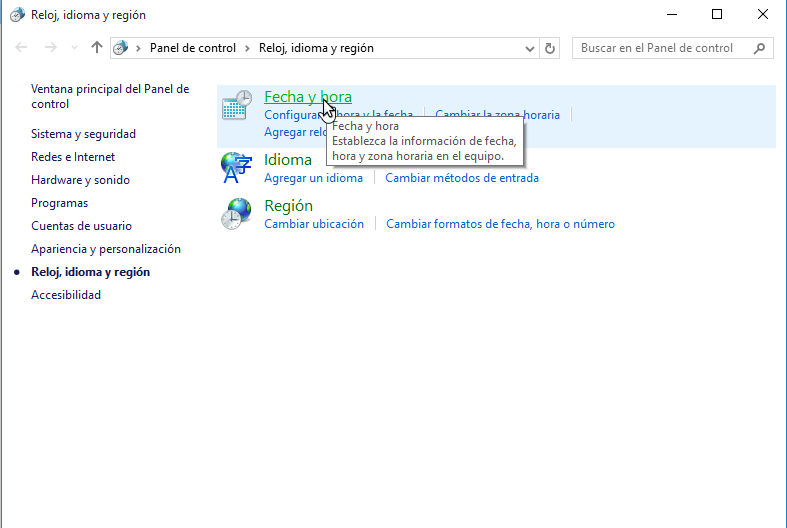This screenshot has width=787, height=528.
Task: Click the search magnifier icon
Action: pos(760,48)
